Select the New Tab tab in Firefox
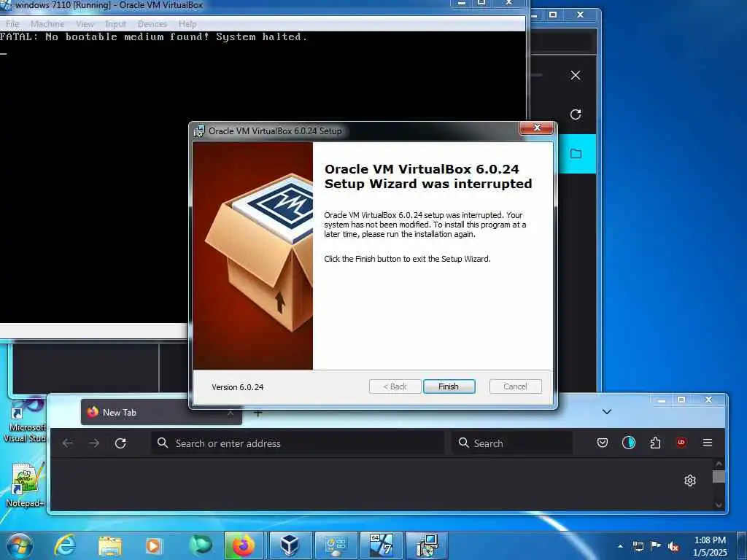 [161, 413]
